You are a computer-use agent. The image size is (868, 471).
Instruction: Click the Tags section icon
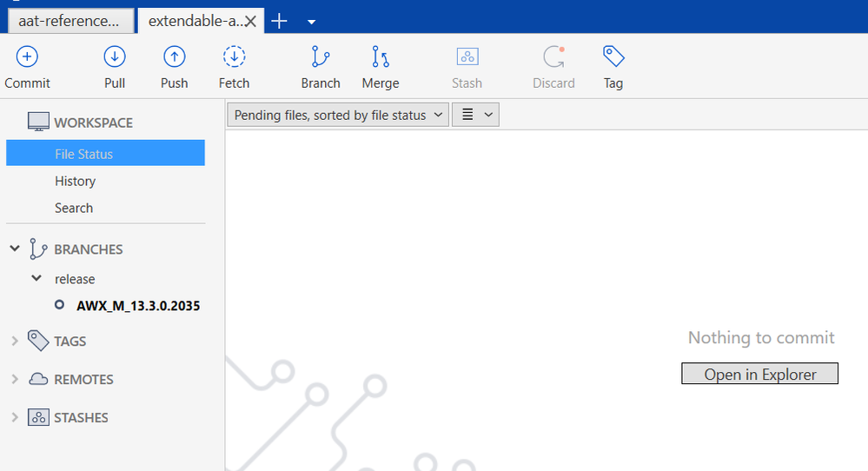pyautogui.click(x=38, y=341)
